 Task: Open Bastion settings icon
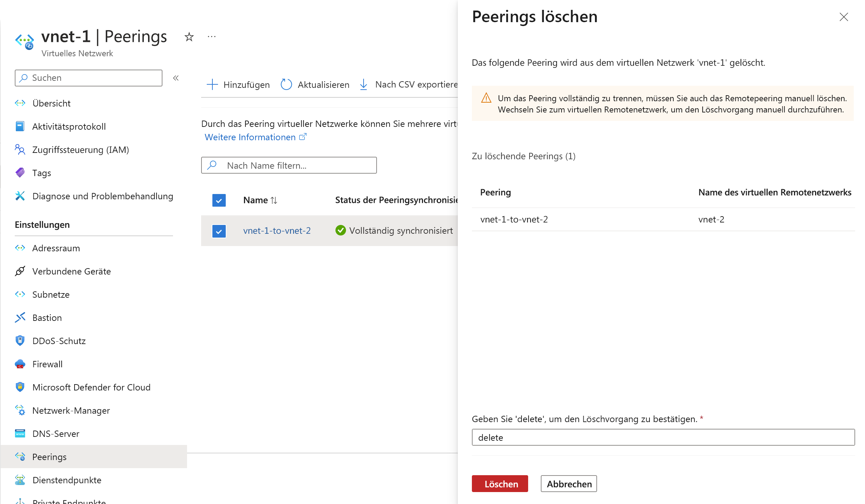(20, 318)
